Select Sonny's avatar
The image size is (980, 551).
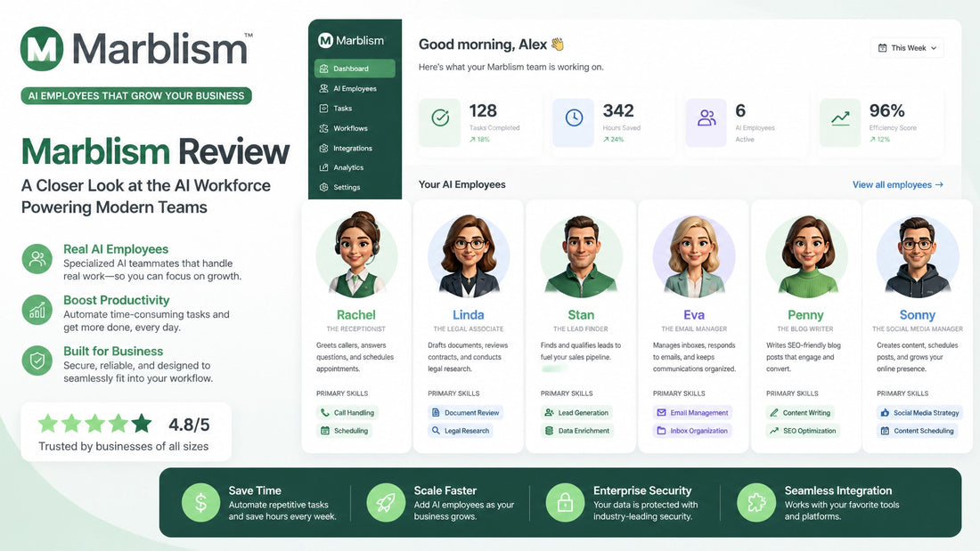tap(918, 255)
